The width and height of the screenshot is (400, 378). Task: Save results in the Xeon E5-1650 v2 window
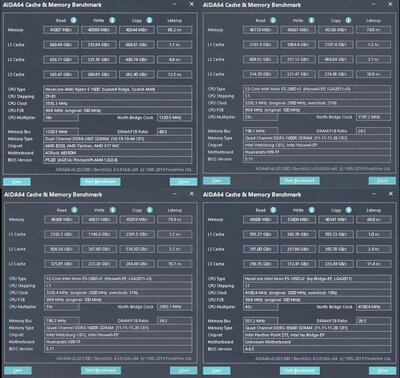[x=216, y=371]
